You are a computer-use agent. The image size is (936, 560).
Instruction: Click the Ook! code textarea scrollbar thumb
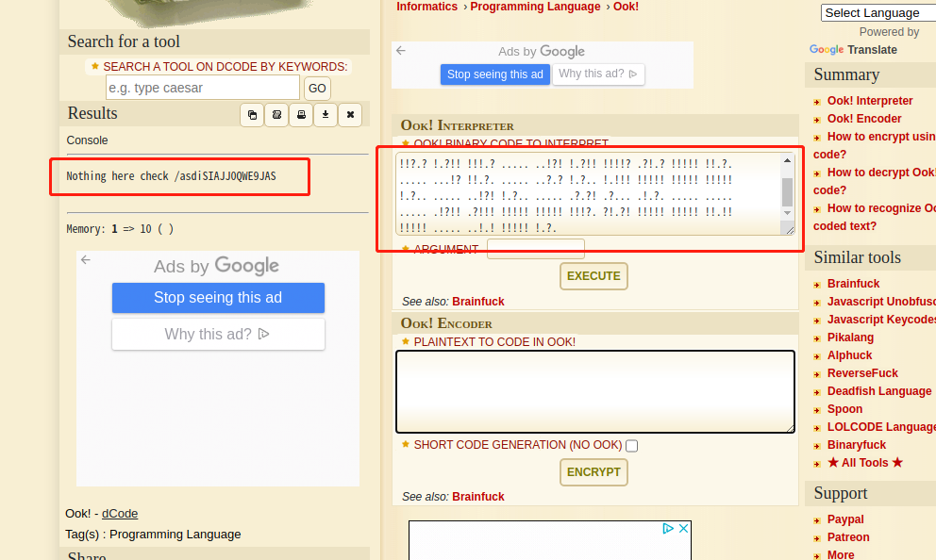787,192
